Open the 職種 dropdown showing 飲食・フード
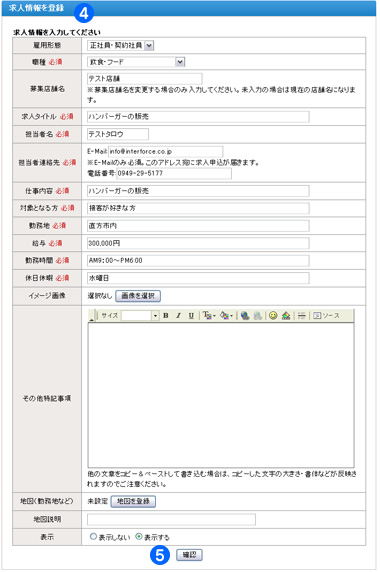The width and height of the screenshot is (380, 573). 136,62
